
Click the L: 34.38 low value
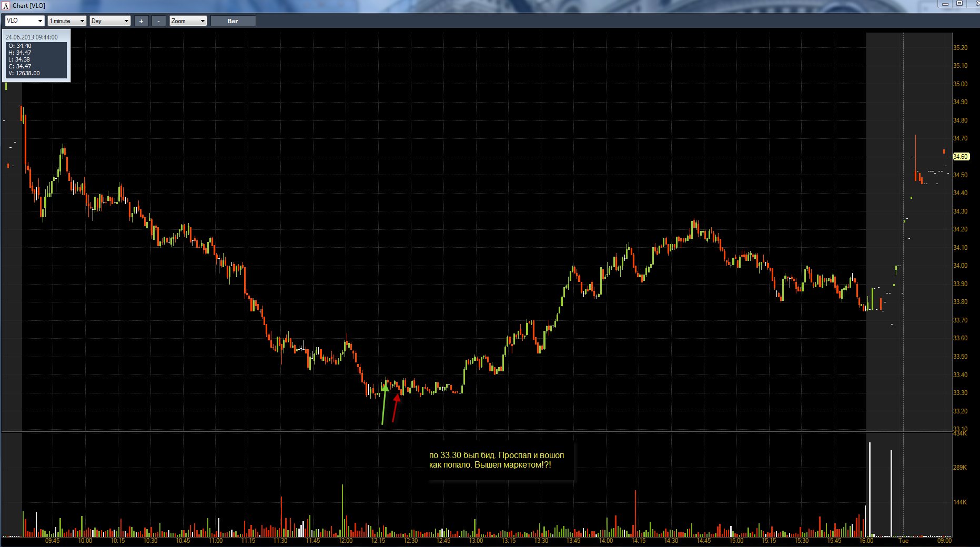[19, 59]
